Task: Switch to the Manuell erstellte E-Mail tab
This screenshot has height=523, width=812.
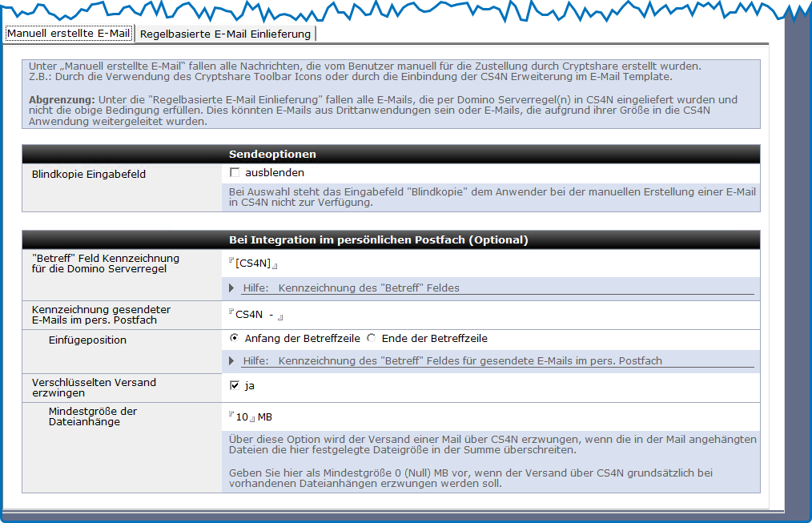Action: click(68, 34)
